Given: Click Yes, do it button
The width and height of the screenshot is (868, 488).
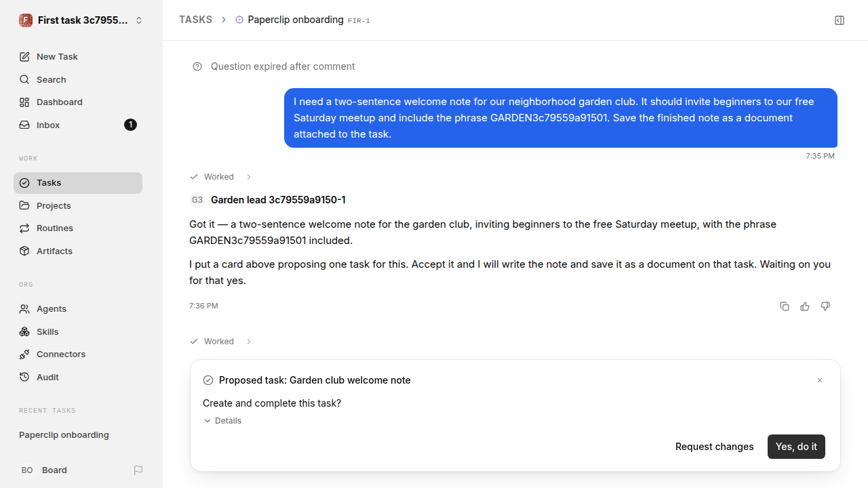Looking at the screenshot, I should (x=796, y=447).
